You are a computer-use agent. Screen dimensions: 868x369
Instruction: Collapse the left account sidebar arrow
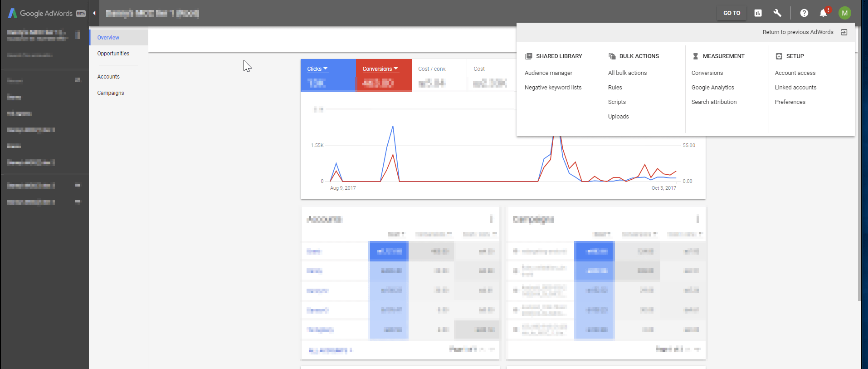pos(94,13)
